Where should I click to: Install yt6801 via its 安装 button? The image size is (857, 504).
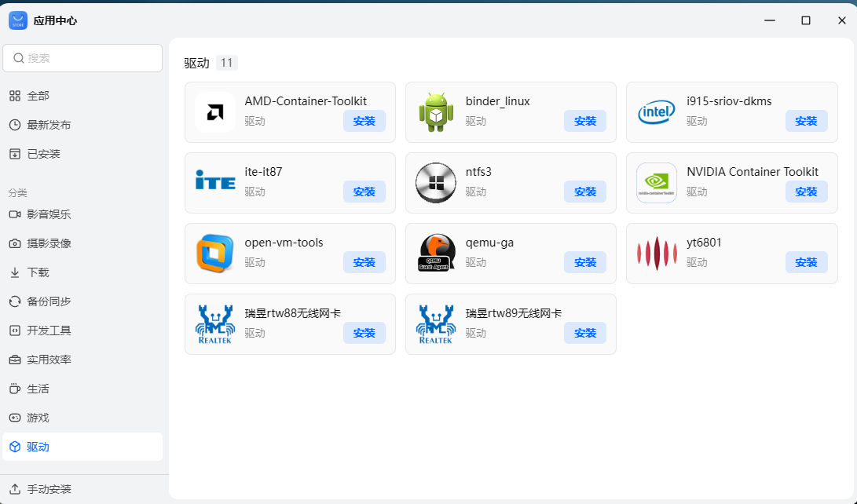coord(806,263)
